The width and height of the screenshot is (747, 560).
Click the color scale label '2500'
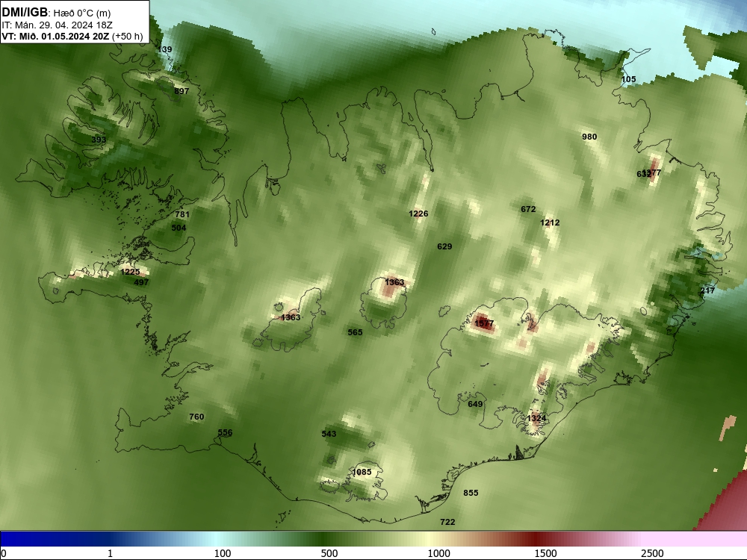click(x=652, y=553)
